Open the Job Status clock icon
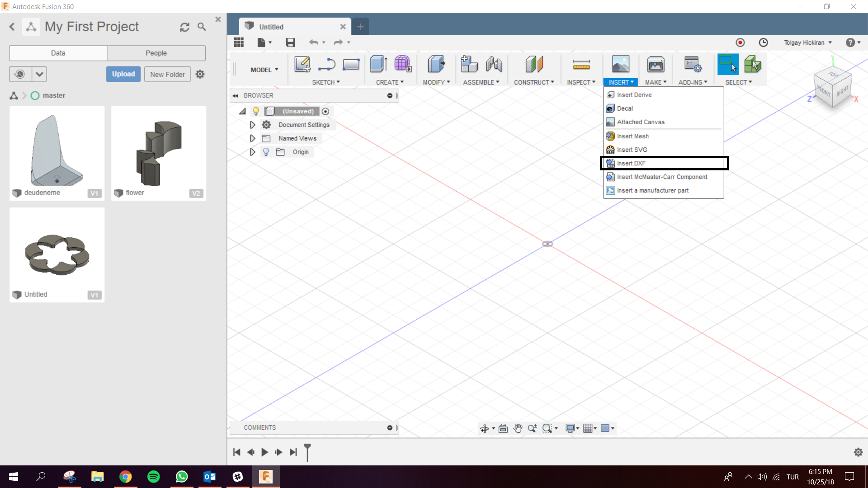 763,42
